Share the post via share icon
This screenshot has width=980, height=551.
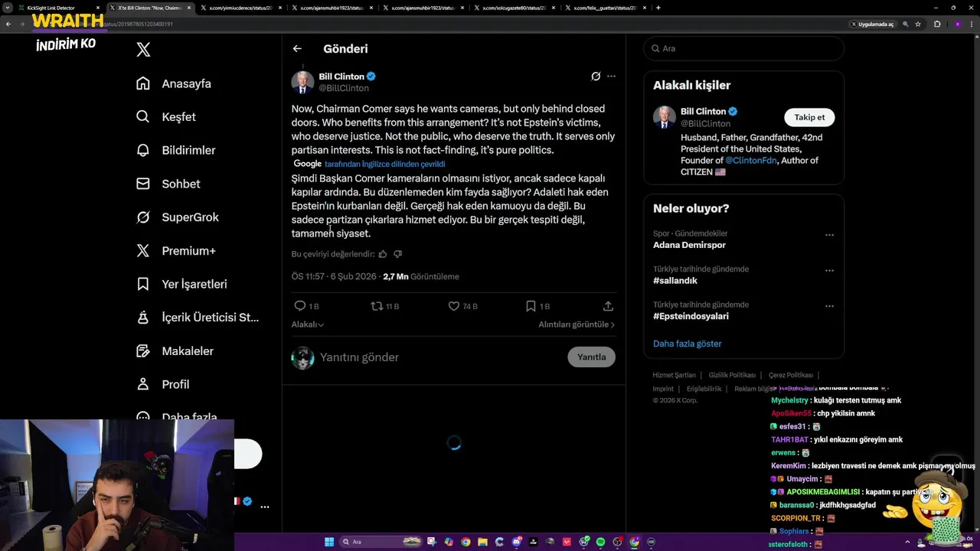[x=608, y=306]
